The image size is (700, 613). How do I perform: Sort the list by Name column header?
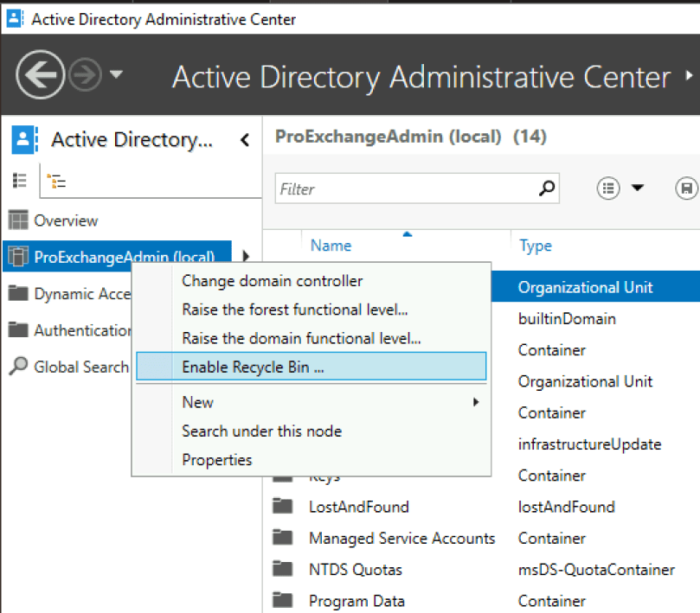coord(331,246)
